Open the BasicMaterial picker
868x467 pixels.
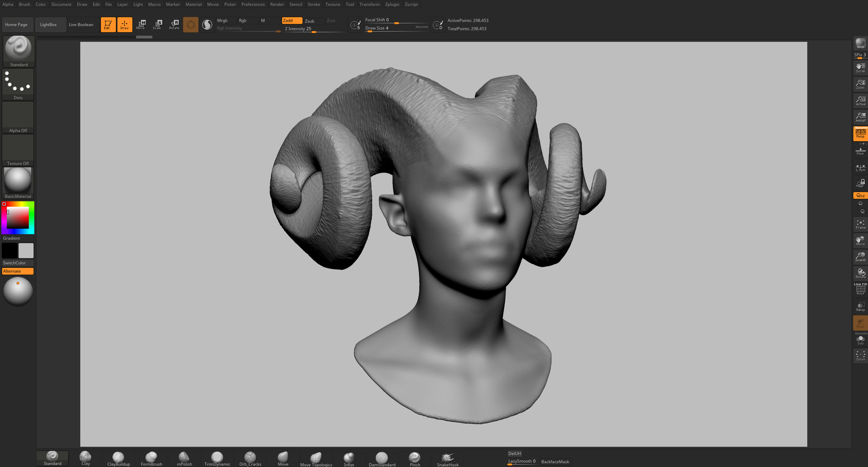coord(18,183)
